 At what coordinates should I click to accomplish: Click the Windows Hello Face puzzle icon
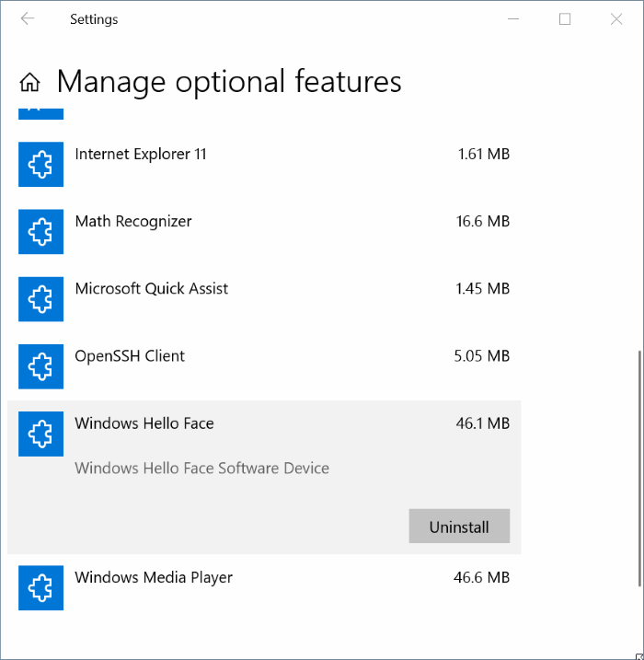pyautogui.click(x=40, y=434)
